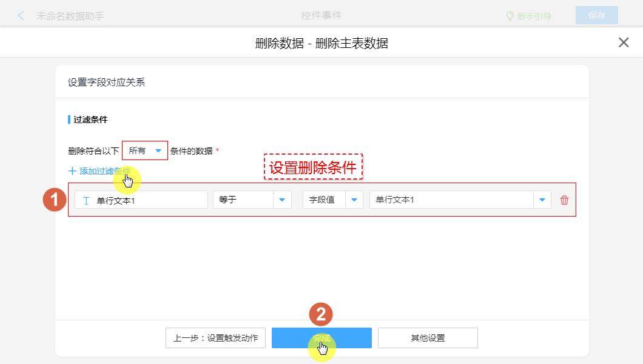Close the 删除数据 dialog with X

pyautogui.click(x=623, y=42)
